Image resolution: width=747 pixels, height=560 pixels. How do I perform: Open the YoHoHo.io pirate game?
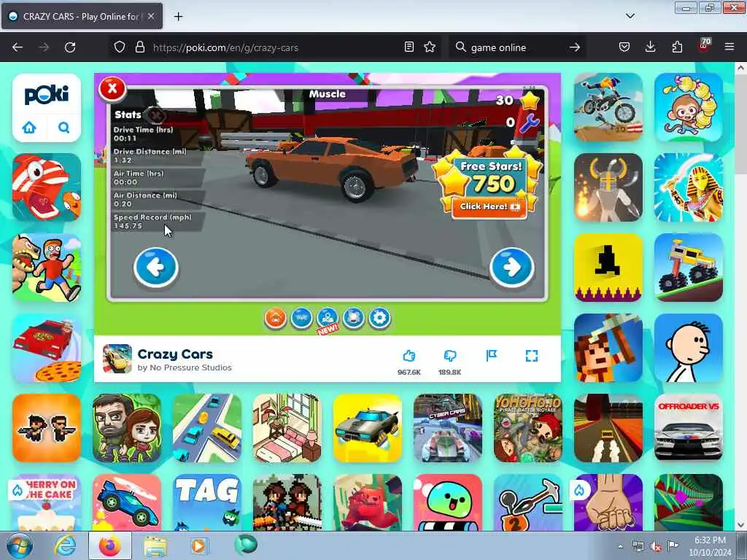pyautogui.click(x=528, y=427)
